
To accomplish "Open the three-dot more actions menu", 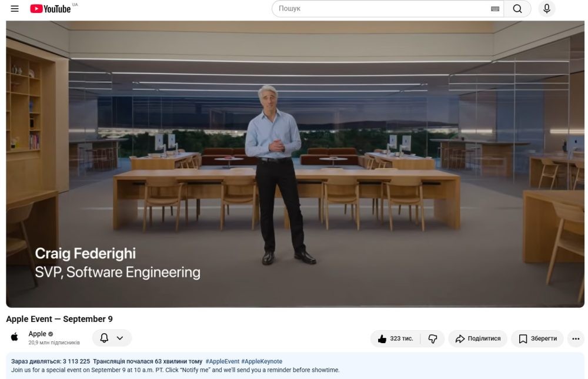I will 576,338.
